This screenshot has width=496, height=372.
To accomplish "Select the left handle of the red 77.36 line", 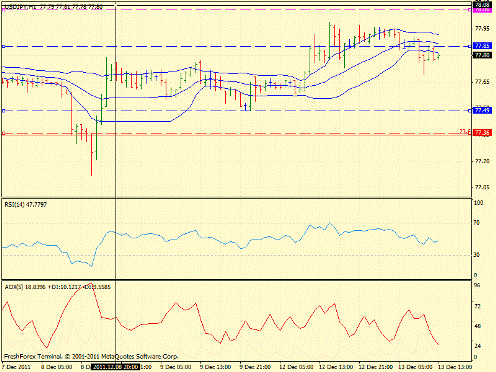I will click(x=3, y=133).
